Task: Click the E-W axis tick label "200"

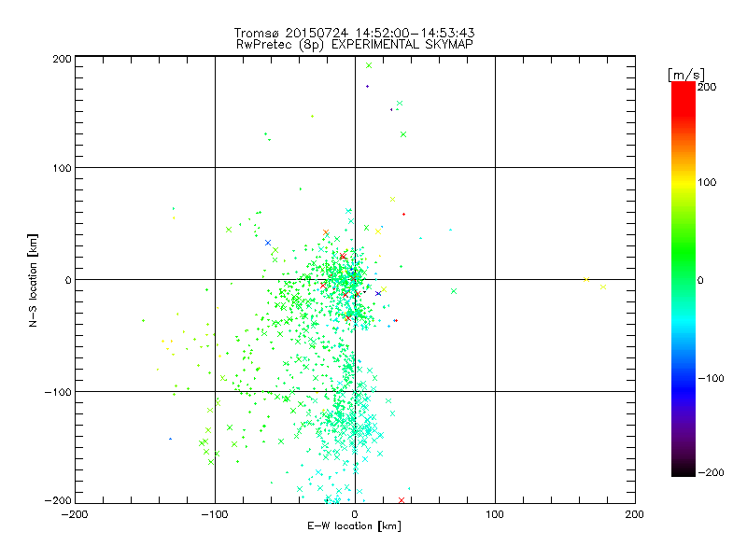Action: pos(635,514)
